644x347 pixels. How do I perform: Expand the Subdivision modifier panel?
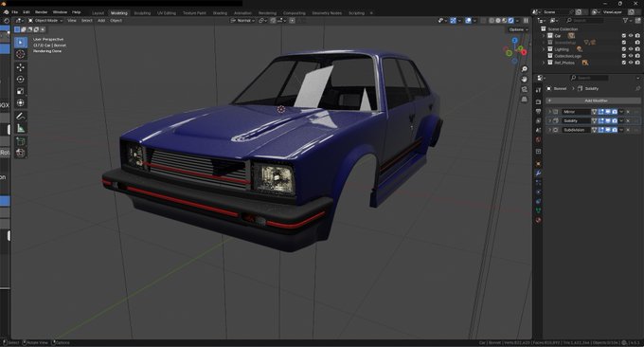tap(550, 130)
